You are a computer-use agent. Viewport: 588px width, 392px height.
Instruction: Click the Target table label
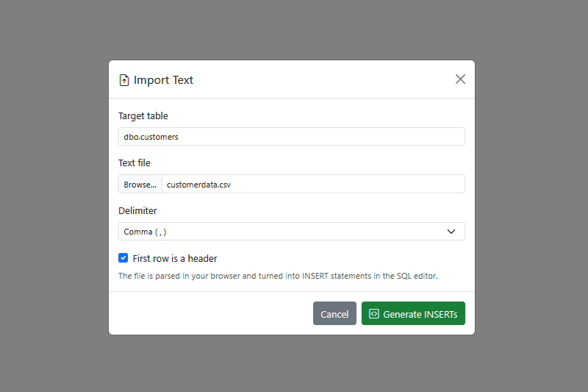pos(143,116)
